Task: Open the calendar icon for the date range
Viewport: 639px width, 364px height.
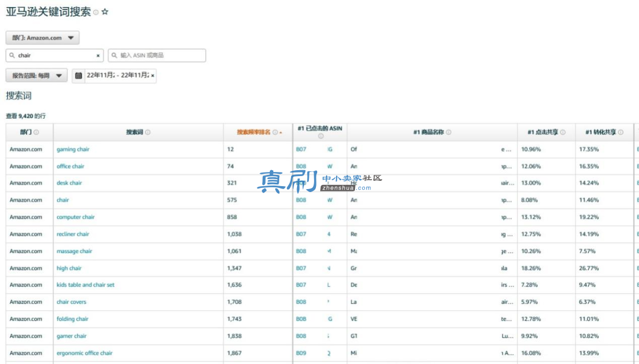Action: (79, 76)
